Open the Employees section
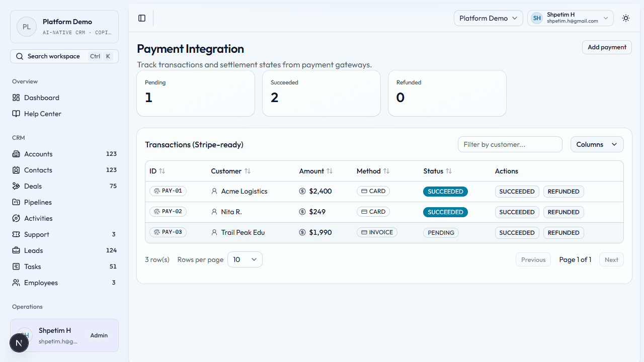The height and width of the screenshot is (362, 644). [40, 282]
